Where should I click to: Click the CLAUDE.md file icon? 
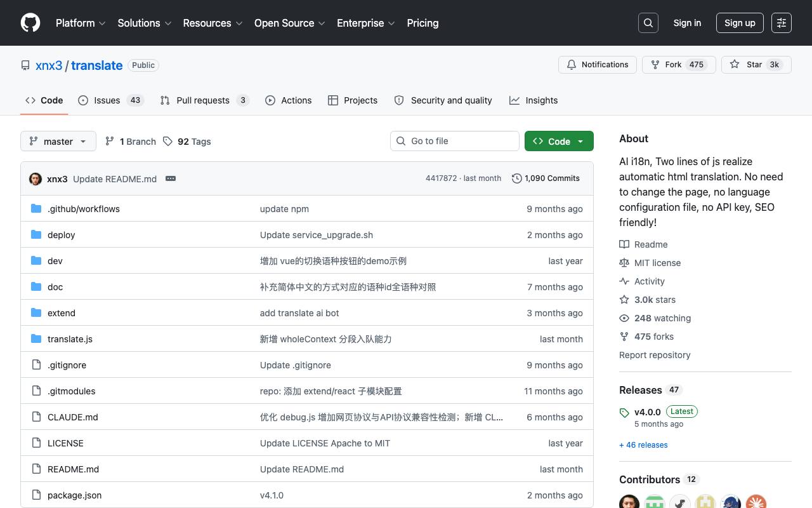(x=36, y=417)
